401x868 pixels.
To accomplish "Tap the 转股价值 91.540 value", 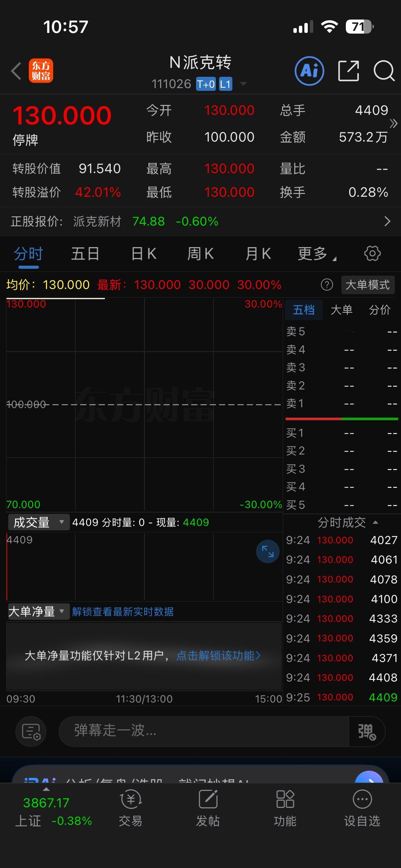I will [x=100, y=169].
